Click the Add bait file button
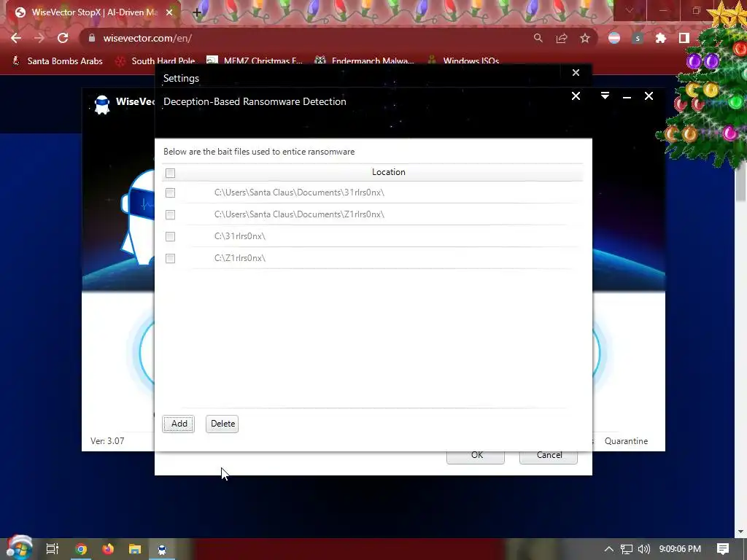 point(179,424)
